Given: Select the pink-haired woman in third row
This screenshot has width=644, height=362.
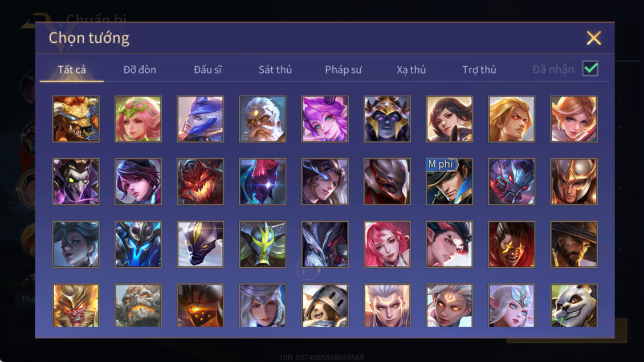Looking at the screenshot, I should coord(387,245).
